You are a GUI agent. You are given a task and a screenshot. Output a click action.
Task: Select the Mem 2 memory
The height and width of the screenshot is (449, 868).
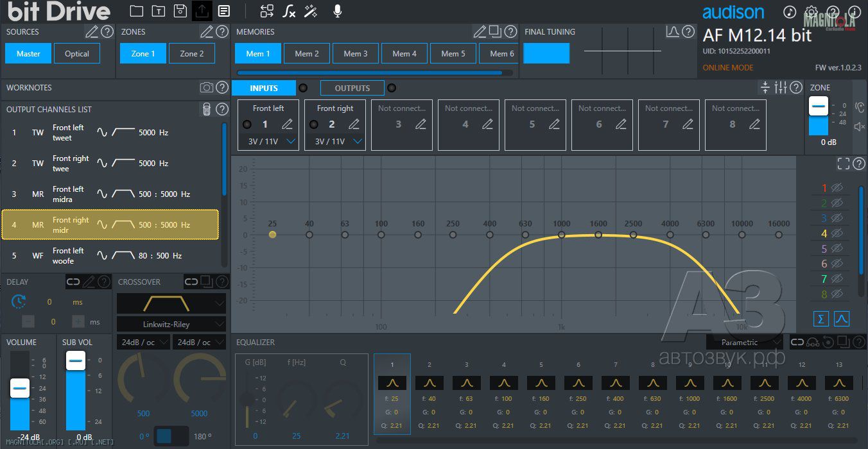pos(307,54)
